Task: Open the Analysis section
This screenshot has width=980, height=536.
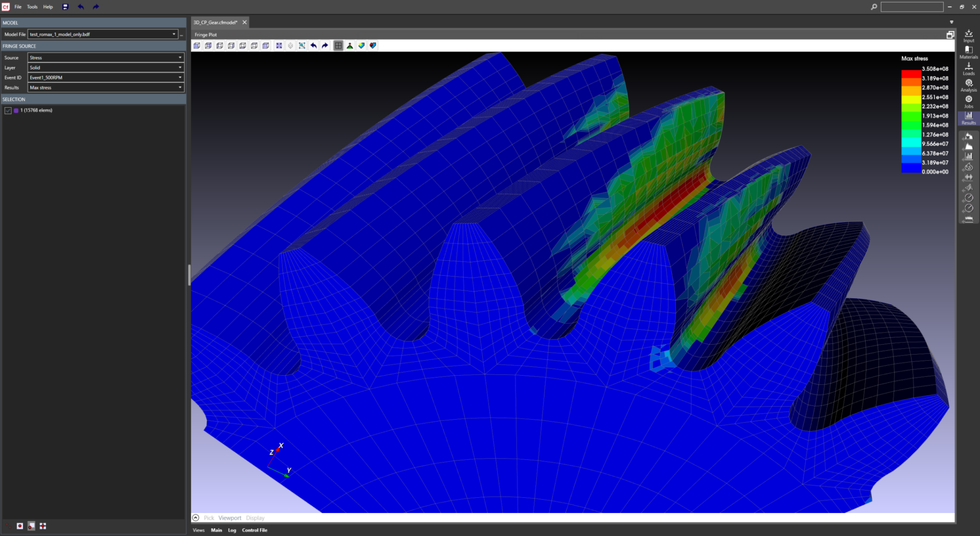Action: [969, 85]
